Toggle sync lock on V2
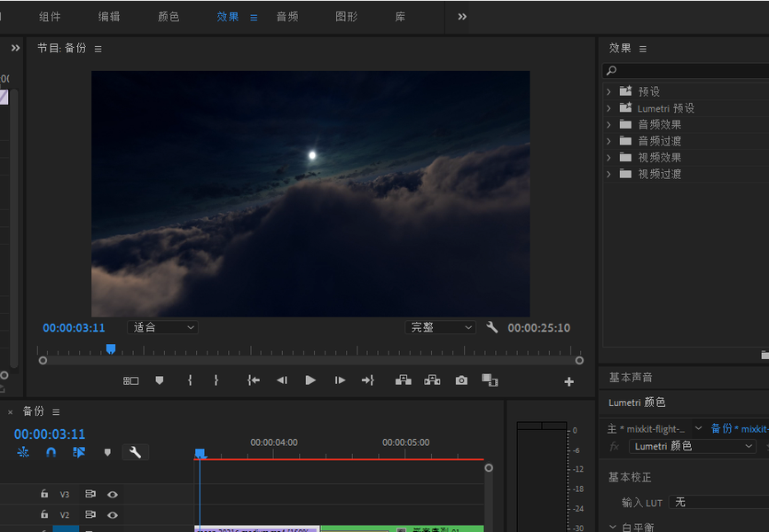Viewport: 769px width, 532px height. [x=90, y=514]
